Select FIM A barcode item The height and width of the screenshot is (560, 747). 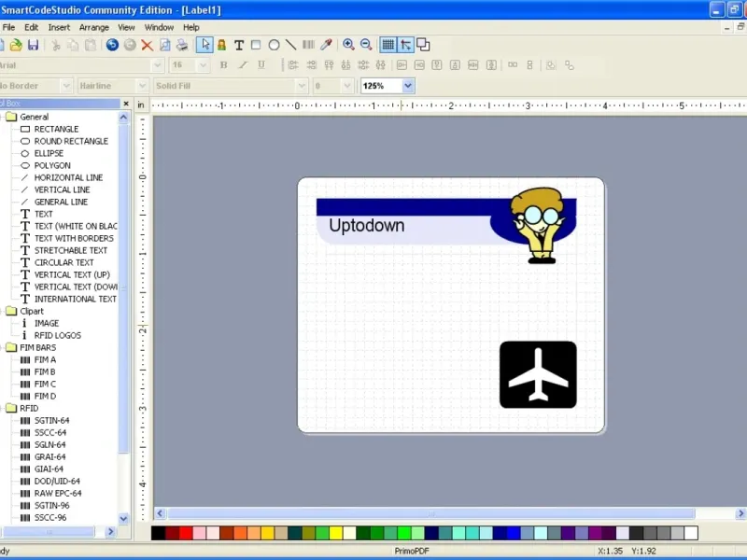point(45,359)
